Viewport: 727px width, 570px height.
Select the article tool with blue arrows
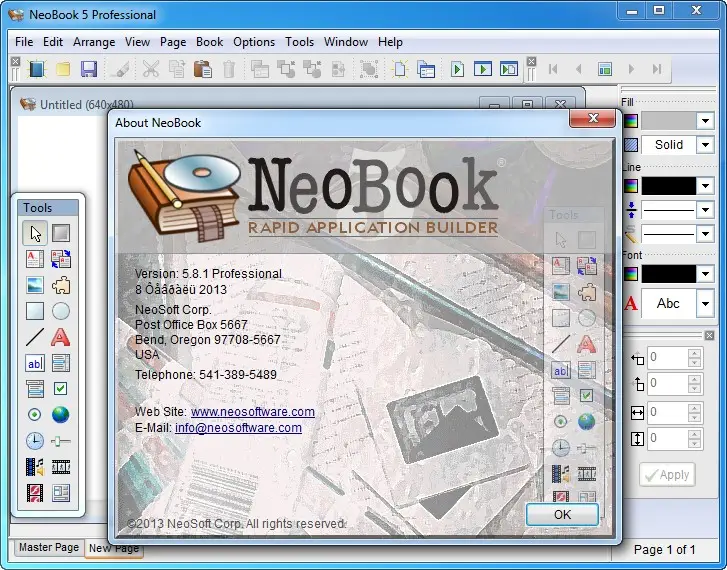pyautogui.click(x=61, y=259)
